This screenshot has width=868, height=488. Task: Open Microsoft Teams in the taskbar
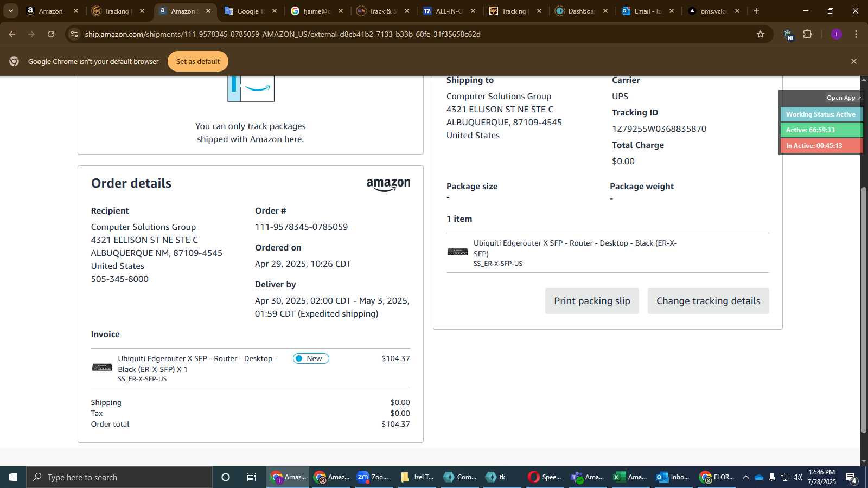[x=588, y=477]
